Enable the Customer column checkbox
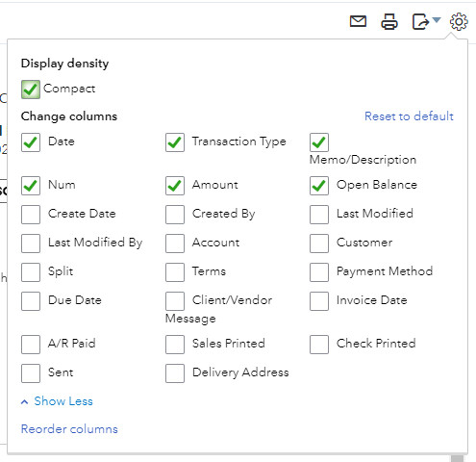The width and height of the screenshot is (476, 462). 319,244
